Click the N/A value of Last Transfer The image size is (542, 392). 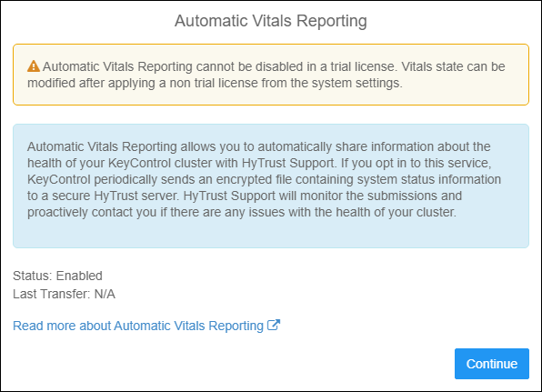pos(105,294)
